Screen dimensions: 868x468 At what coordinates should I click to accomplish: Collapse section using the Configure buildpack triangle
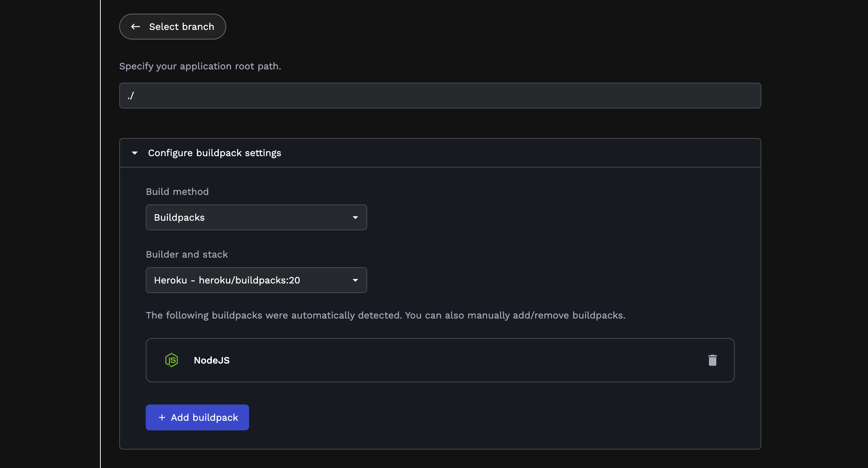pos(135,153)
